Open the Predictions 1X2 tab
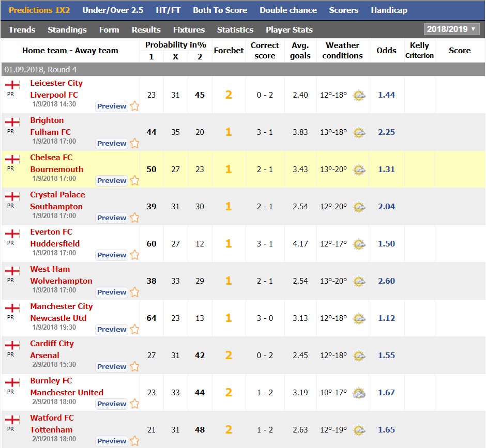This screenshot has height=448, width=486. [x=39, y=10]
